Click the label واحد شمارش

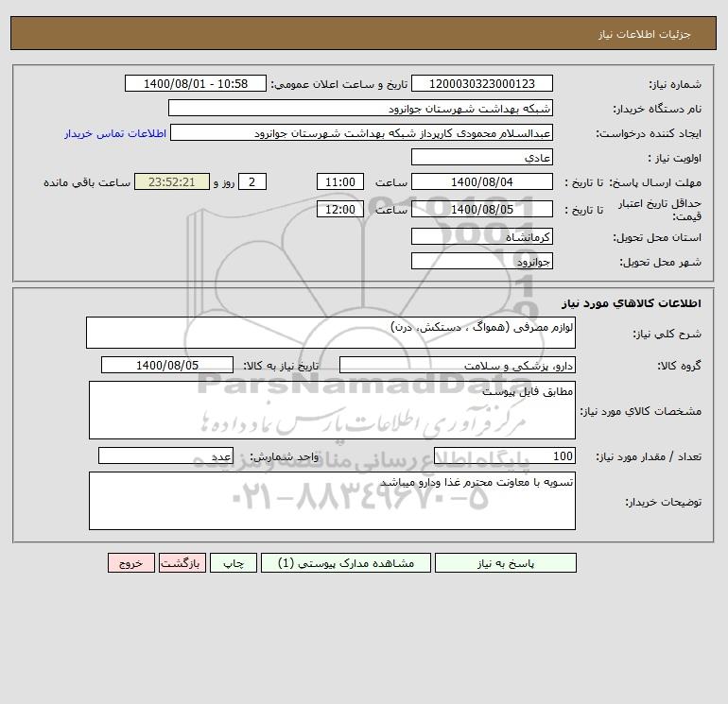click(285, 456)
